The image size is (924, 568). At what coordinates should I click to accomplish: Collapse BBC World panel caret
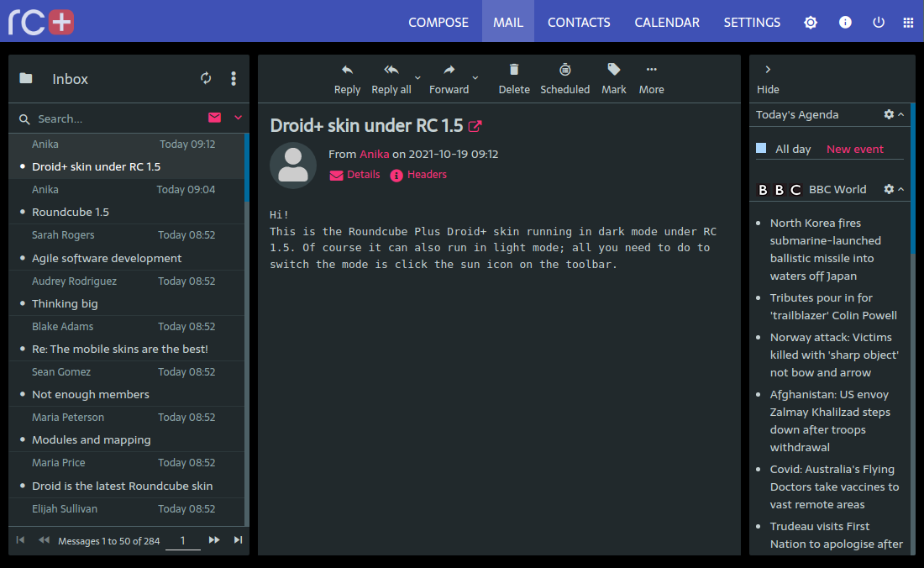point(901,189)
